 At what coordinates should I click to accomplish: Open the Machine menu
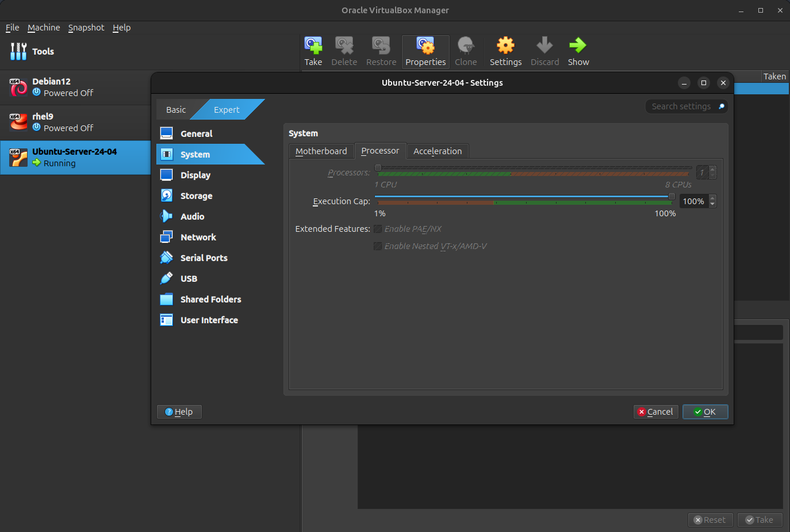[x=44, y=28]
